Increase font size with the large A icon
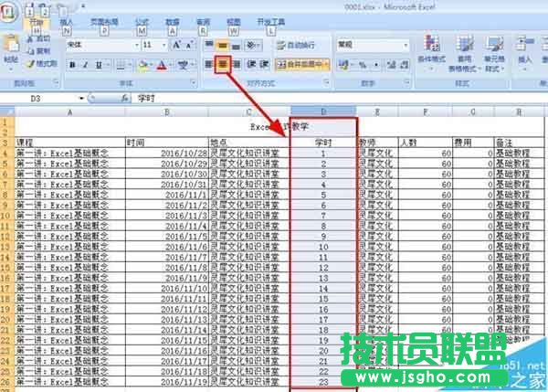Image resolution: width=548 pixels, height=392 pixels. (177, 45)
